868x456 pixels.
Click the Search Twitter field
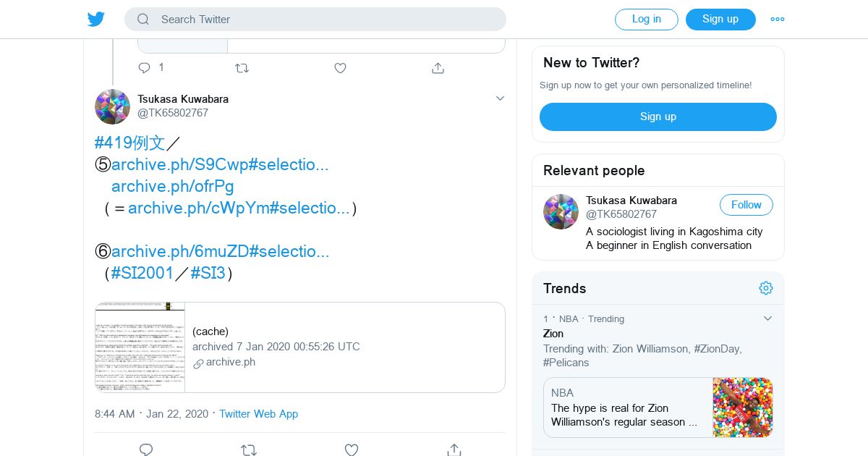[315, 20]
